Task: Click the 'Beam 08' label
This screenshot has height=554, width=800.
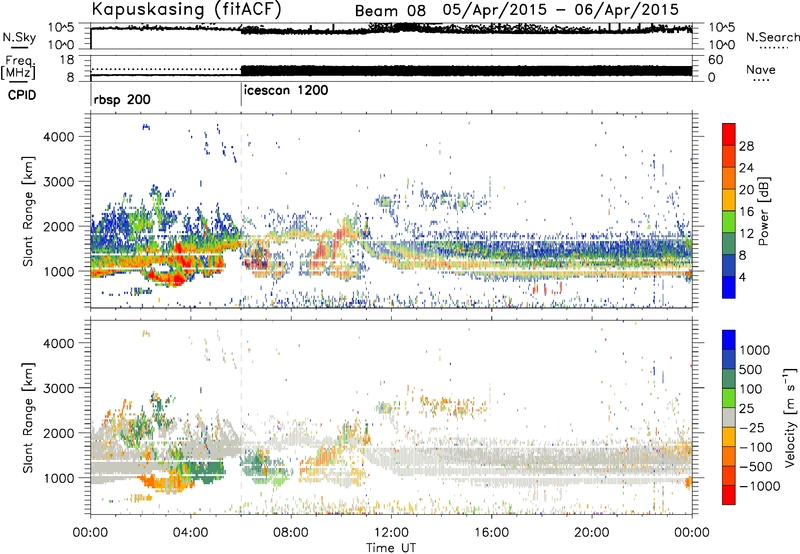Action: pyautogui.click(x=390, y=11)
